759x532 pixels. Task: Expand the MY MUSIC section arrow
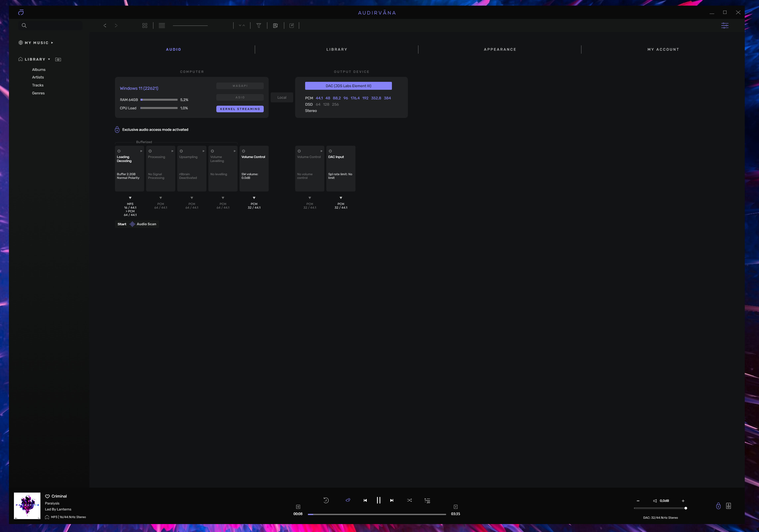pyautogui.click(x=52, y=43)
